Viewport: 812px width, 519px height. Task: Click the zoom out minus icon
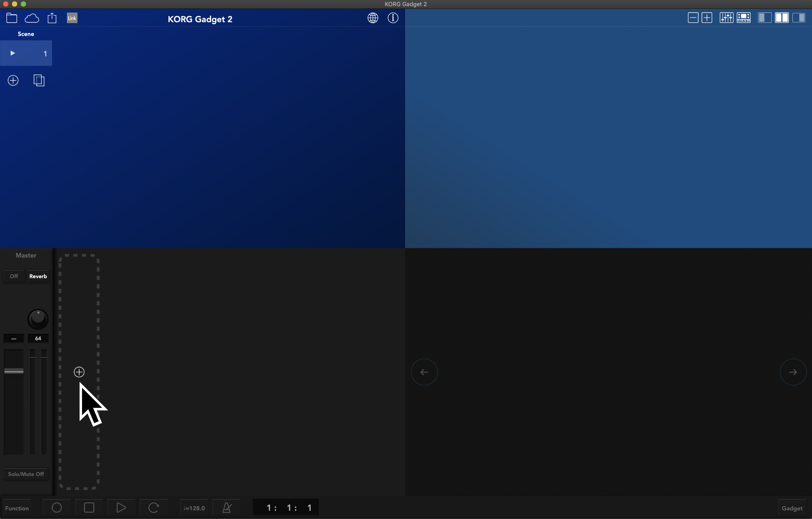693,18
